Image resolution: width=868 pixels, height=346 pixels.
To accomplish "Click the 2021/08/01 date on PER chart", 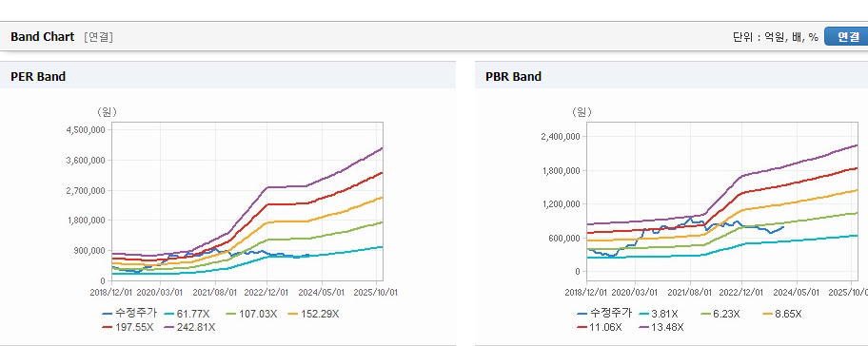I will coord(214,291).
